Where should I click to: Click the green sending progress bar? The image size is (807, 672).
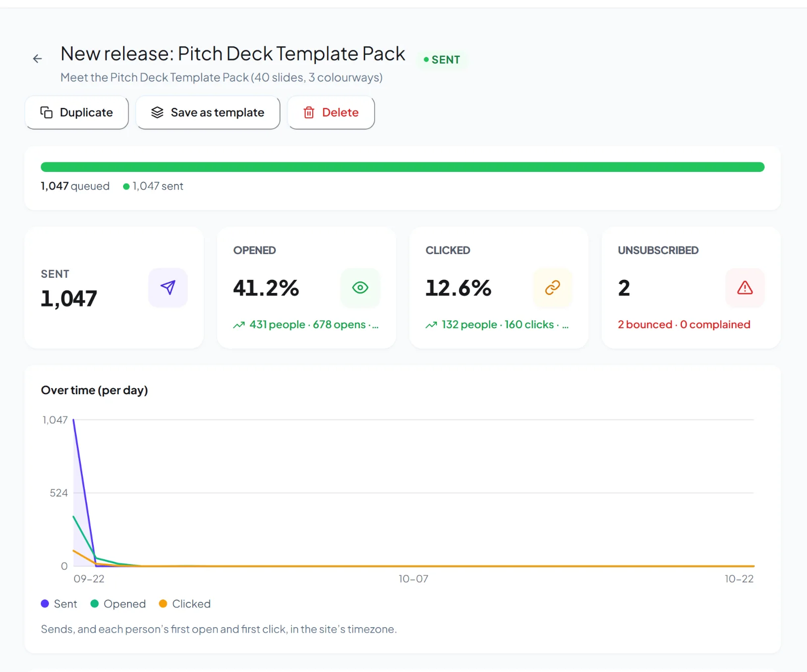click(x=402, y=167)
